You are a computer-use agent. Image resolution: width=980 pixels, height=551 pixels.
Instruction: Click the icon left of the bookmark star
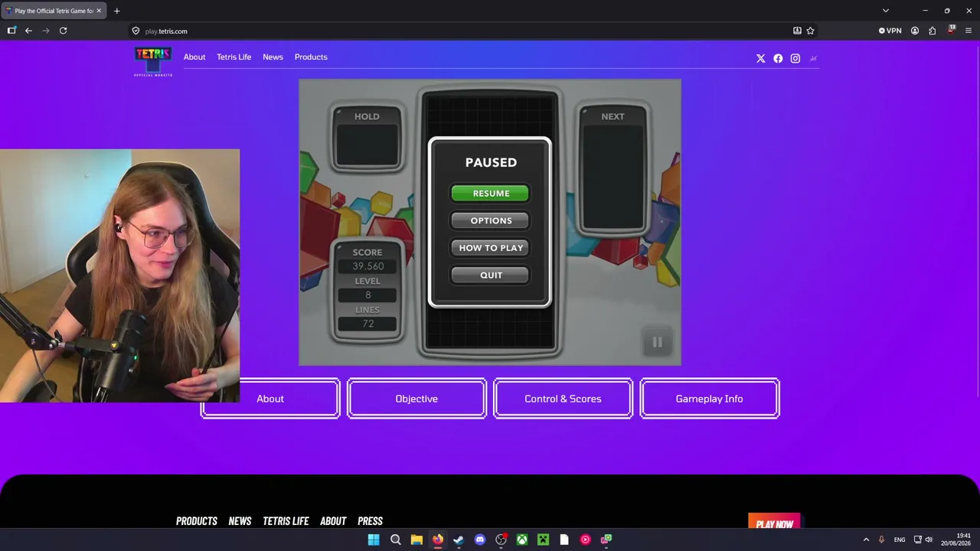pos(797,31)
